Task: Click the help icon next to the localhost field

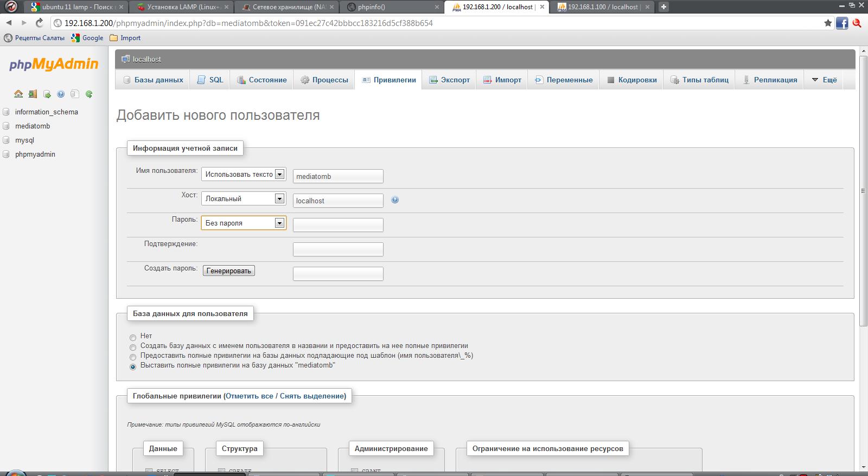Action: tap(395, 200)
